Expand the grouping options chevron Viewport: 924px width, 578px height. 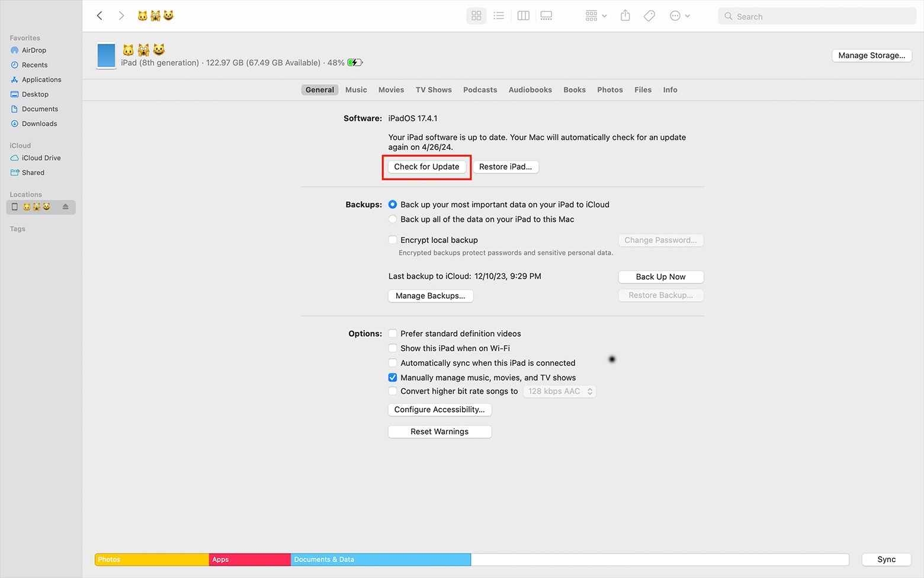click(x=604, y=15)
